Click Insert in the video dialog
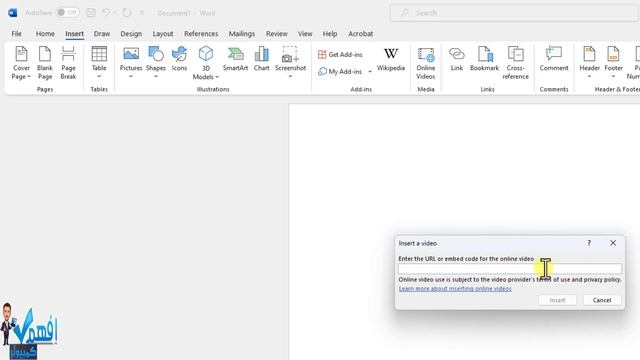The width and height of the screenshot is (640, 360). tap(557, 300)
